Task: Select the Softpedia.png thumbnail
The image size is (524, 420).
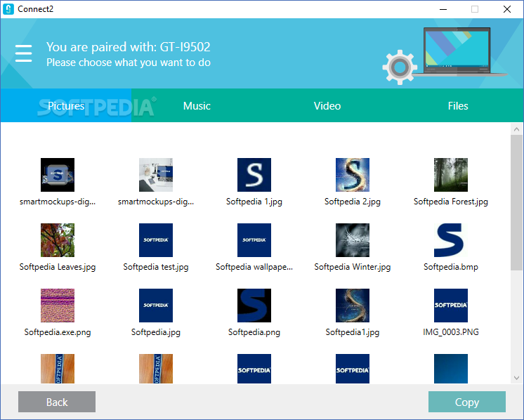Action: [x=254, y=306]
